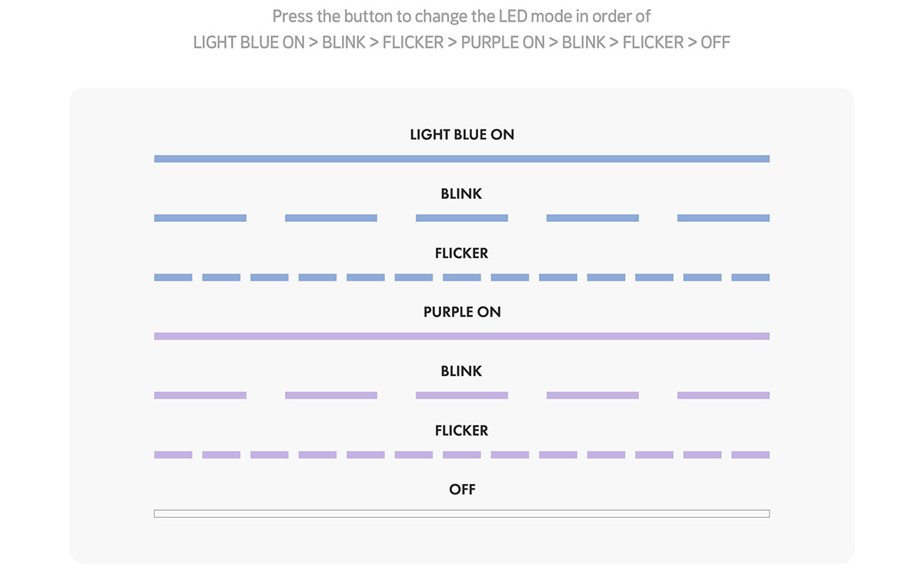Image resolution: width=924 pixels, height=578 pixels.
Task: Click first purple flicker dash
Action: point(173,455)
